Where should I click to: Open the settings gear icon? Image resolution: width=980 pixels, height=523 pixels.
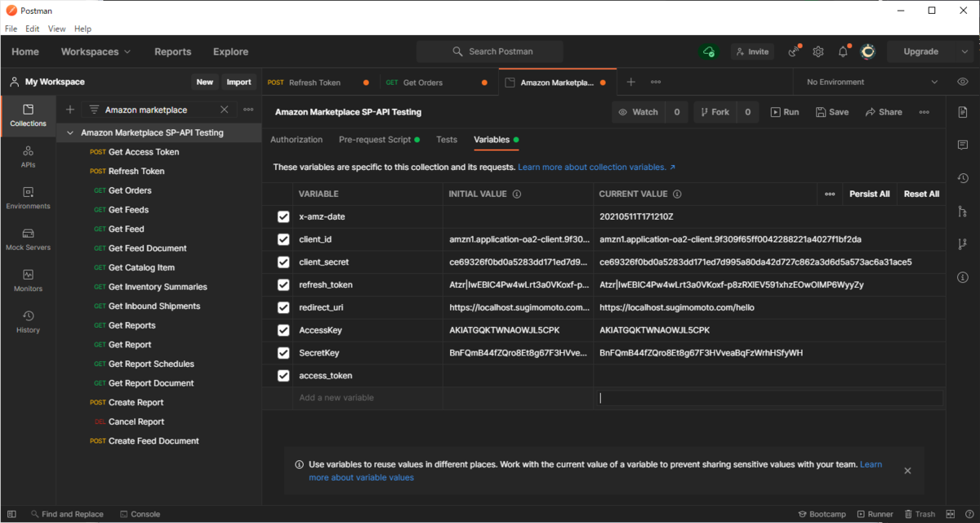coord(817,51)
